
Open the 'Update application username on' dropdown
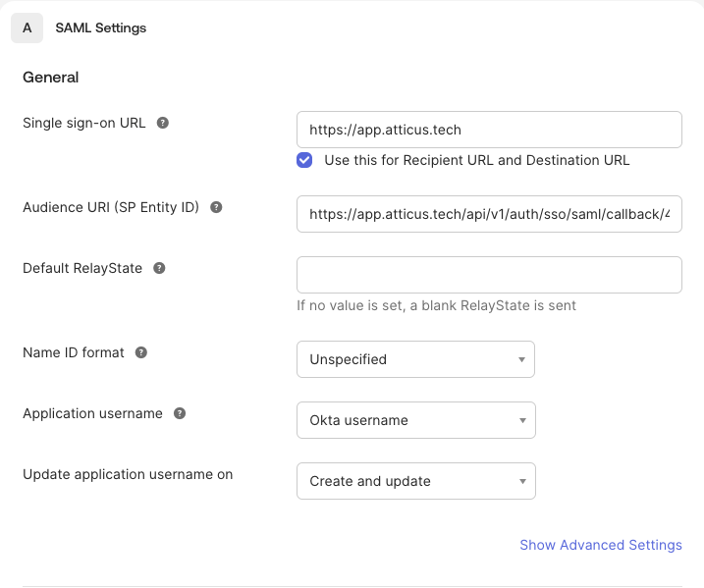pyautogui.click(x=415, y=481)
